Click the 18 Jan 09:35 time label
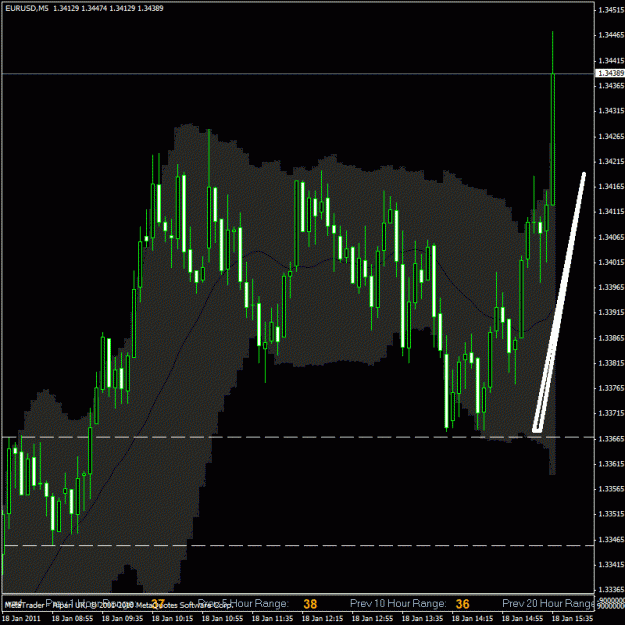 [x=122, y=619]
